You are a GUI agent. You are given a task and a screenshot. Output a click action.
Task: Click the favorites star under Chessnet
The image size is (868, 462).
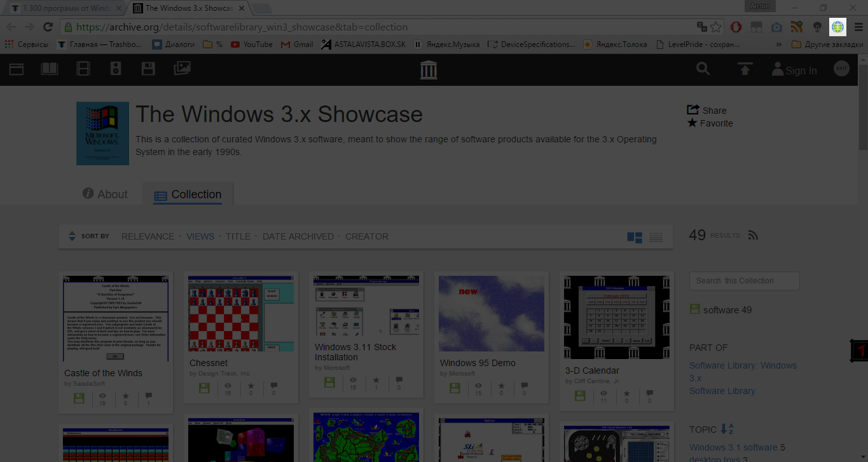[251, 386]
